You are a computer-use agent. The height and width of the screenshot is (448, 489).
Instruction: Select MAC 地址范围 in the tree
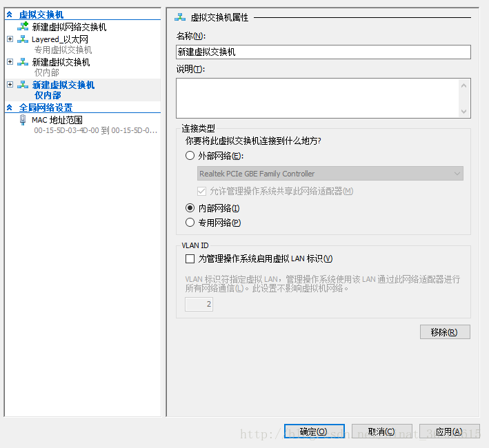[x=57, y=120]
